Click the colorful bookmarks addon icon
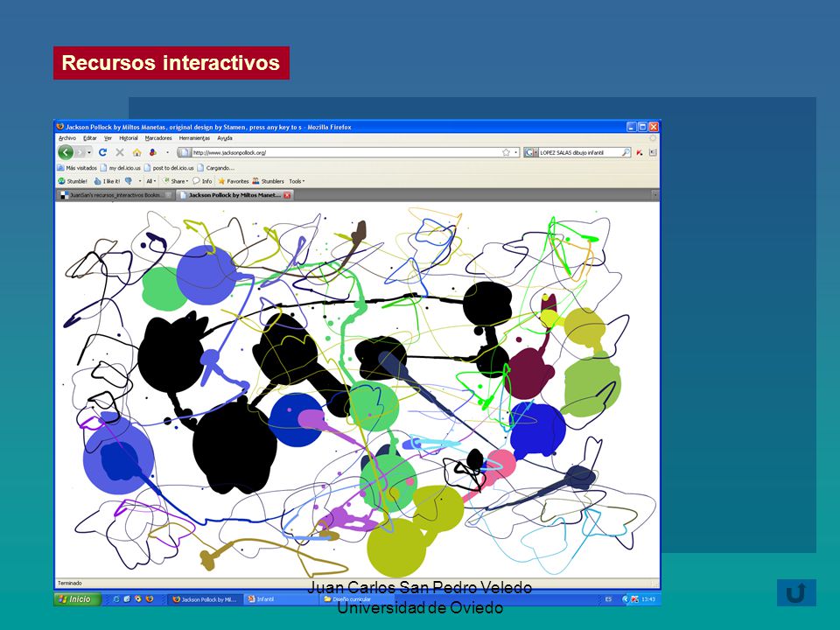This screenshot has width=840, height=630. pos(153,152)
